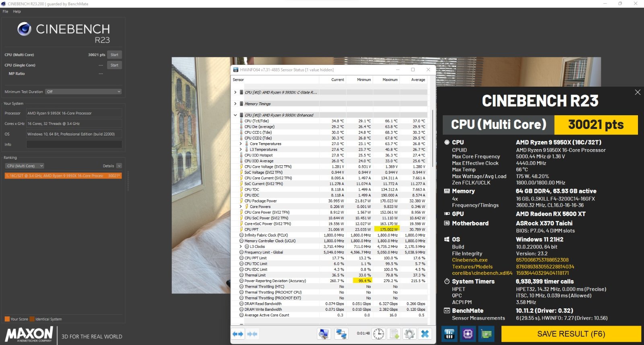The height and width of the screenshot is (345, 644).
Task: Open the File menu
Action: tap(5, 11)
